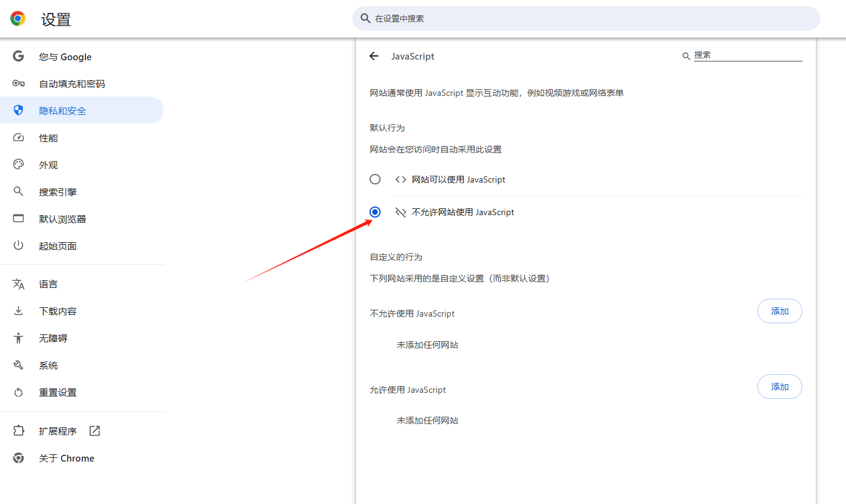The width and height of the screenshot is (846, 504).
Task: Click the 网站会在您访问时自动采用此设置 text
Action: (x=436, y=149)
